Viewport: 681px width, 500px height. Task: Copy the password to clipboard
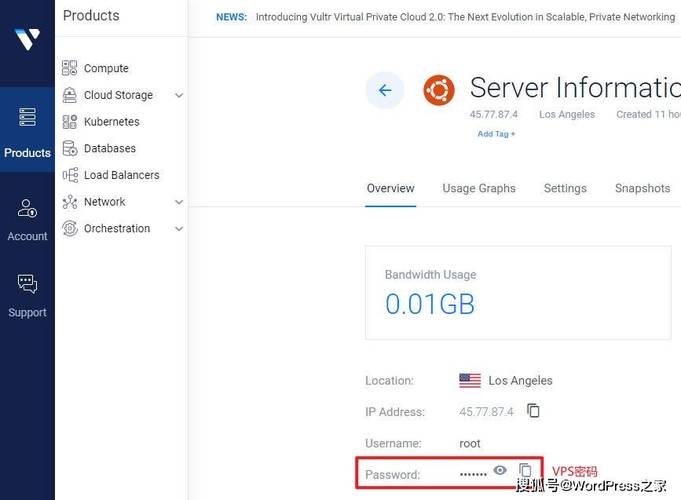pos(526,470)
